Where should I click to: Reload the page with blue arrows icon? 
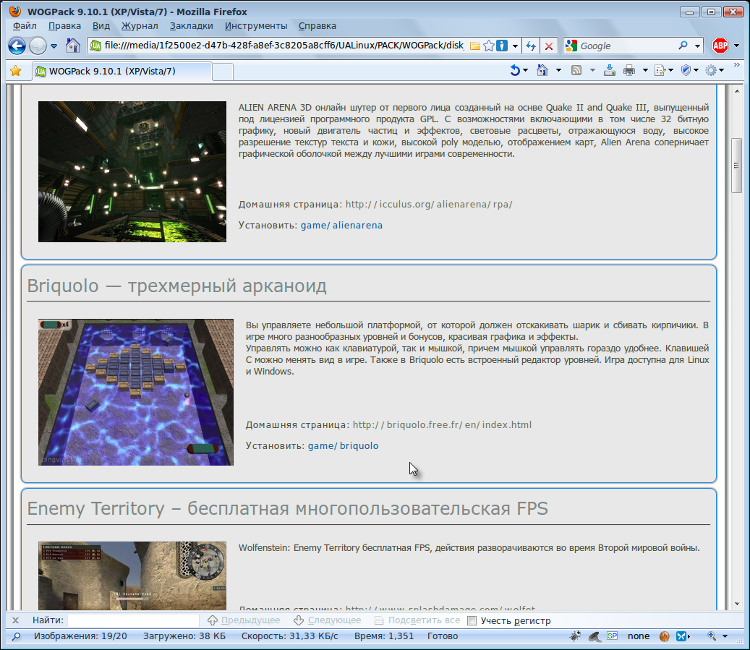click(x=530, y=46)
